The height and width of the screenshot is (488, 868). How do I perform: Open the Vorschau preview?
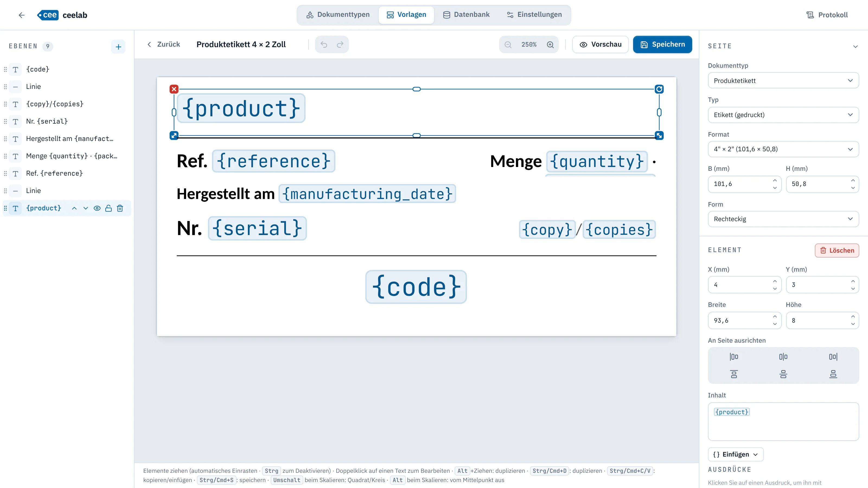(x=601, y=44)
